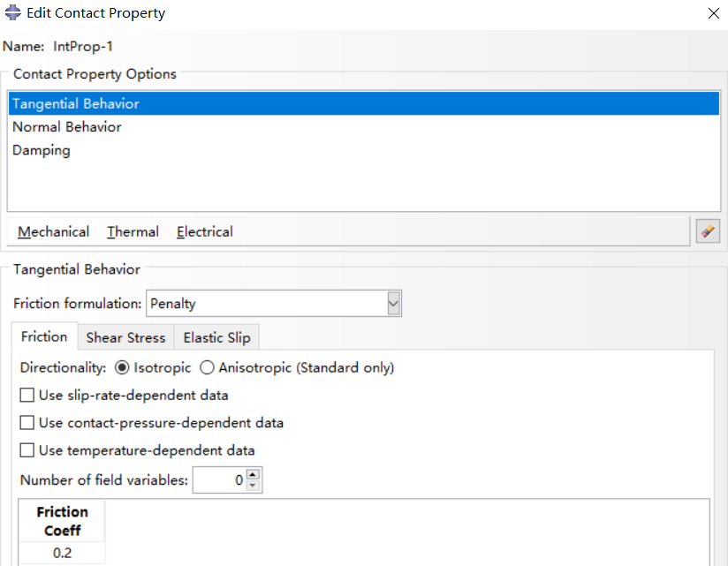Image resolution: width=728 pixels, height=566 pixels.
Task: Click the Abaqus logo in the title bar
Action: point(13,12)
